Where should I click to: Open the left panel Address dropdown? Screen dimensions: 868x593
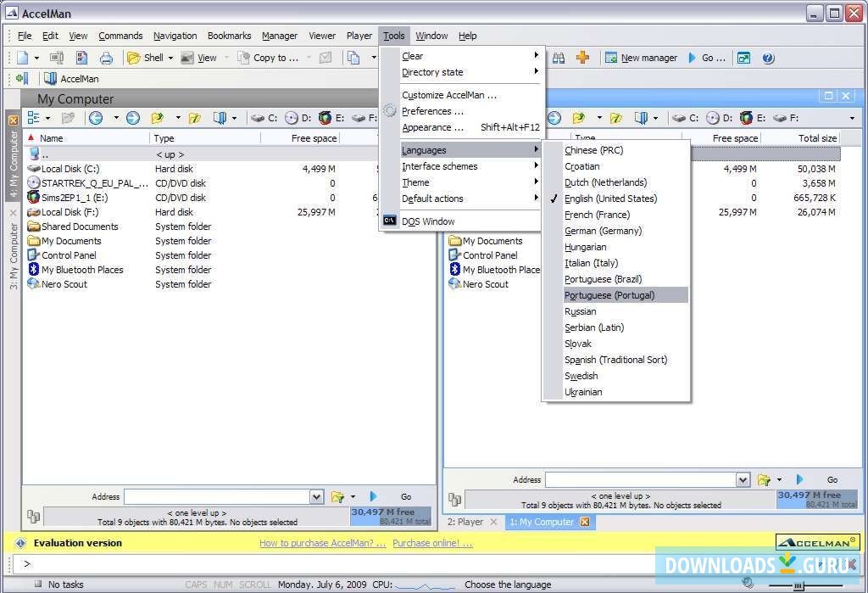point(317,496)
